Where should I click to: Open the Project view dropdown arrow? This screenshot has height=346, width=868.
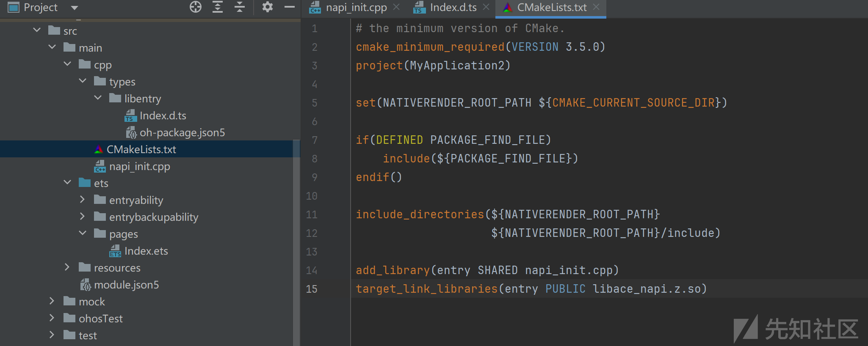75,8
